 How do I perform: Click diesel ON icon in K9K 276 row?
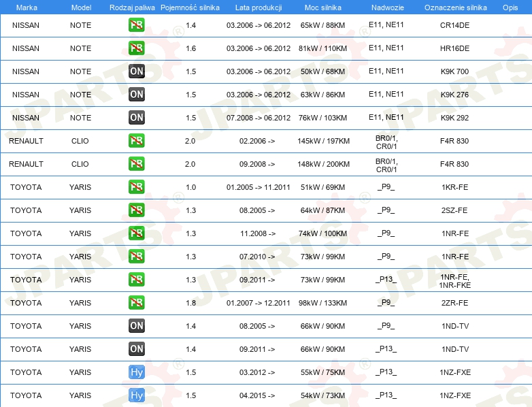pos(136,95)
